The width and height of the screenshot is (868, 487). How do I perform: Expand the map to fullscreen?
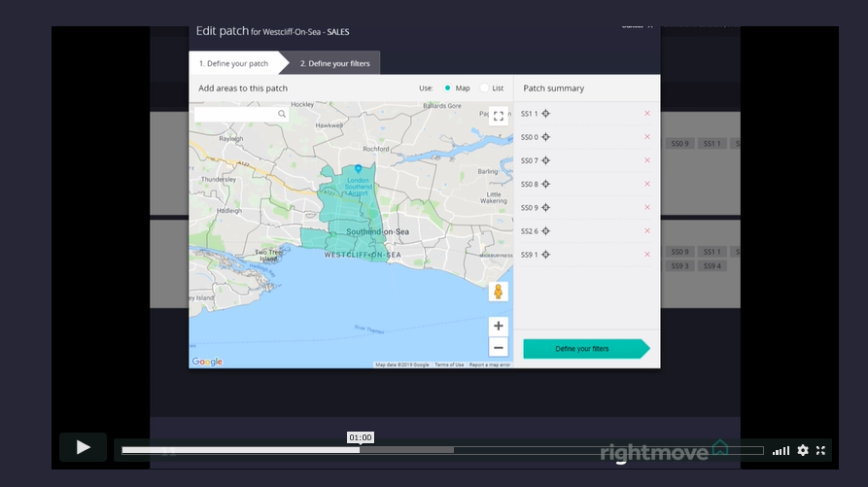coord(499,117)
